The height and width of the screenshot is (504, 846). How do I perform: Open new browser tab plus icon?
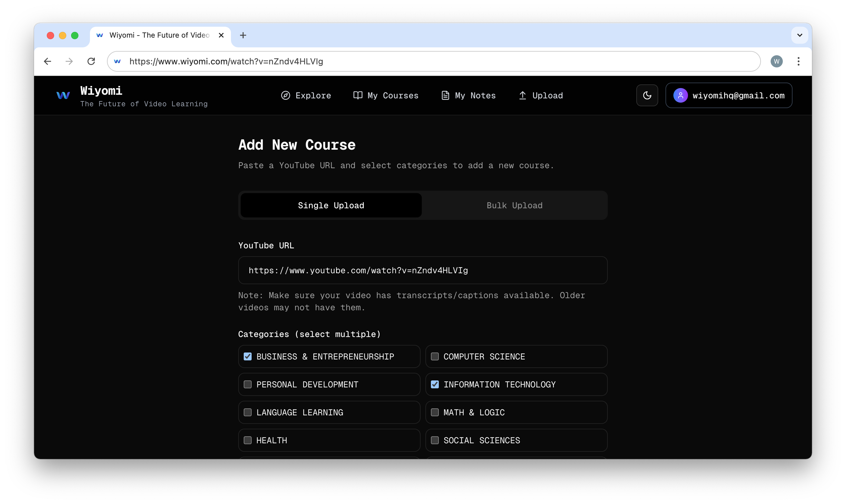click(x=243, y=35)
